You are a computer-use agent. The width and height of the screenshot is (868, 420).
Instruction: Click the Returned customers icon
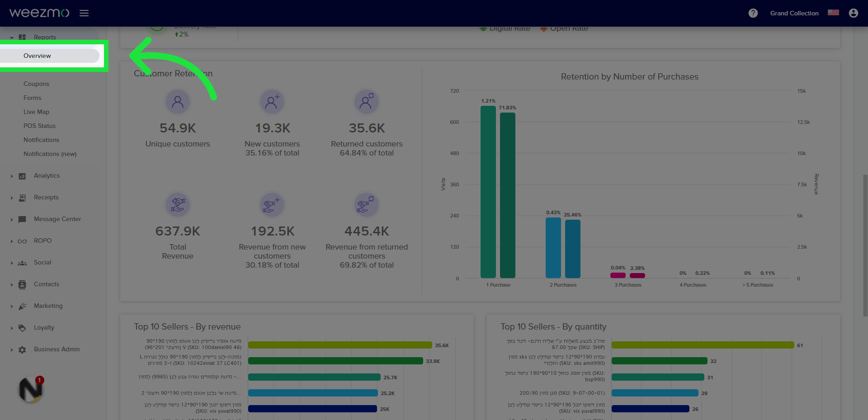[x=367, y=102]
